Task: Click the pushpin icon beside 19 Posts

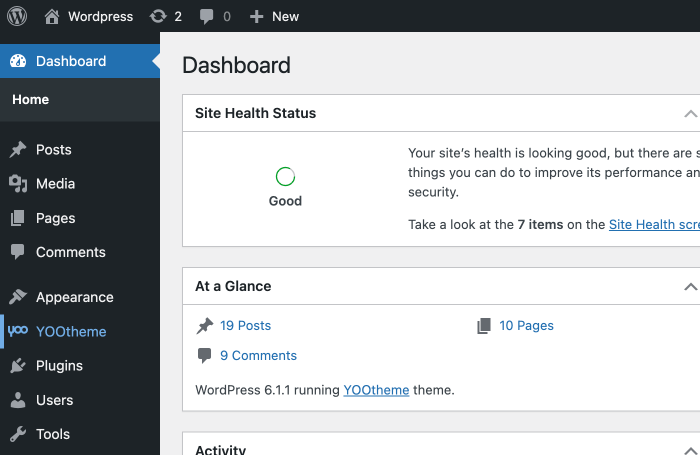Action: pyautogui.click(x=205, y=326)
